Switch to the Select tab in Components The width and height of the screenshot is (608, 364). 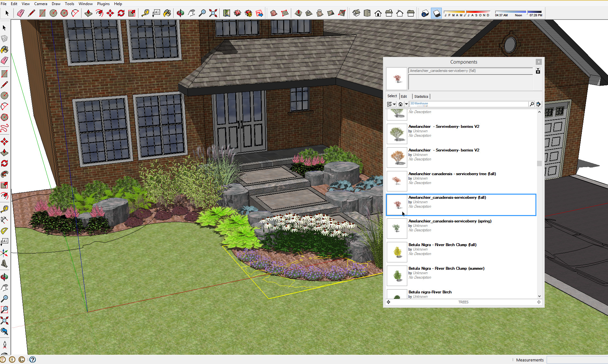pos(392,96)
